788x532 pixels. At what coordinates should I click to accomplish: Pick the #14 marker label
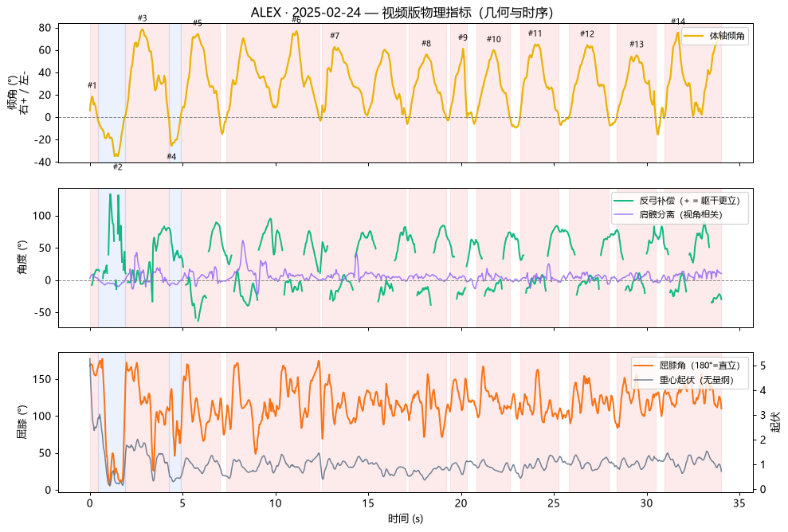point(678,22)
